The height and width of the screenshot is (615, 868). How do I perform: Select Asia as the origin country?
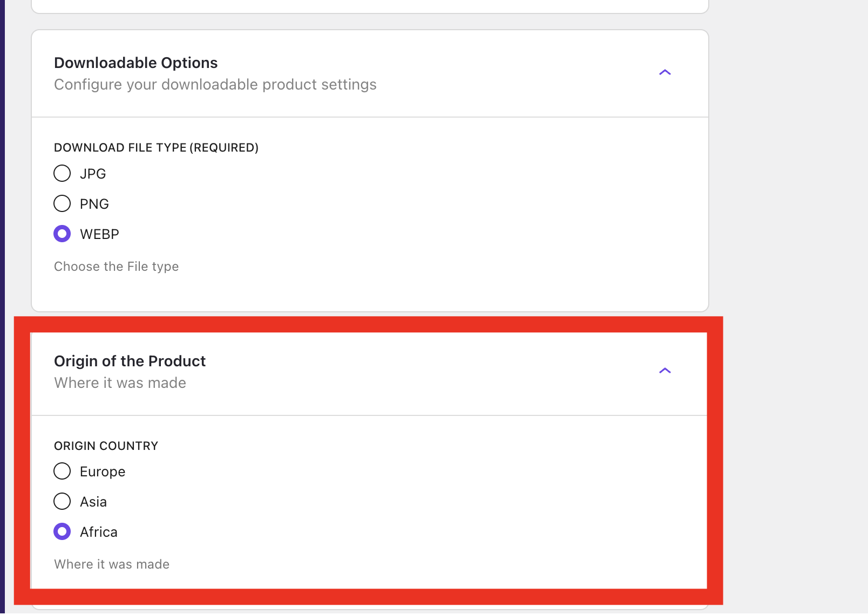[62, 501]
